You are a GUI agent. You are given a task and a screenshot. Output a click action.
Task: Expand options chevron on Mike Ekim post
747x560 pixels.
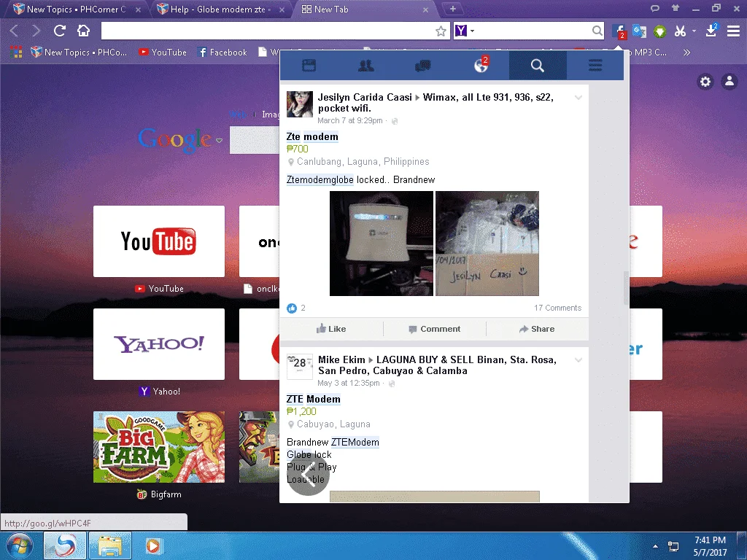click(x=578, y=360)
